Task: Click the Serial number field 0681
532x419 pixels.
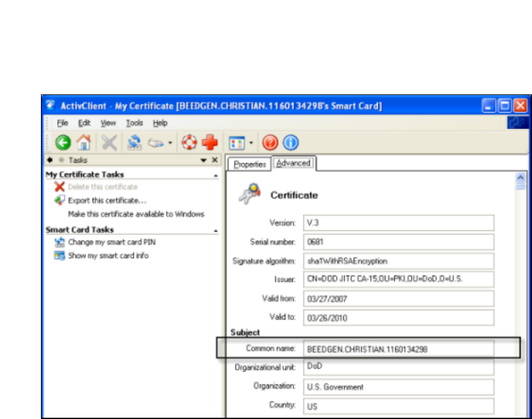Action: click(399, 242)
